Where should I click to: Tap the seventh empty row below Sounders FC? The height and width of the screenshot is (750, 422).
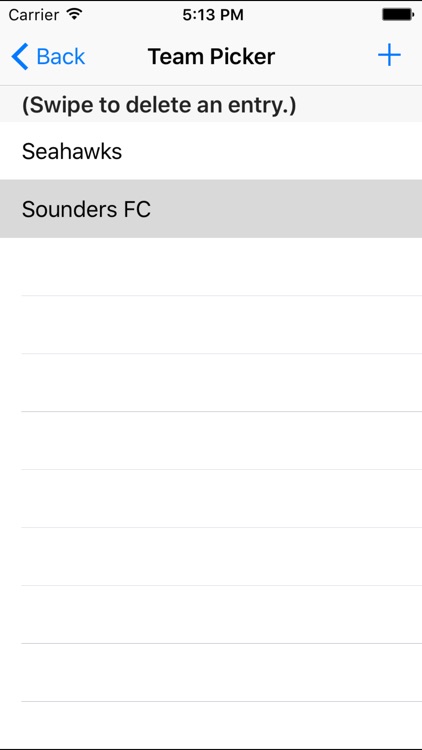[211, 615]
